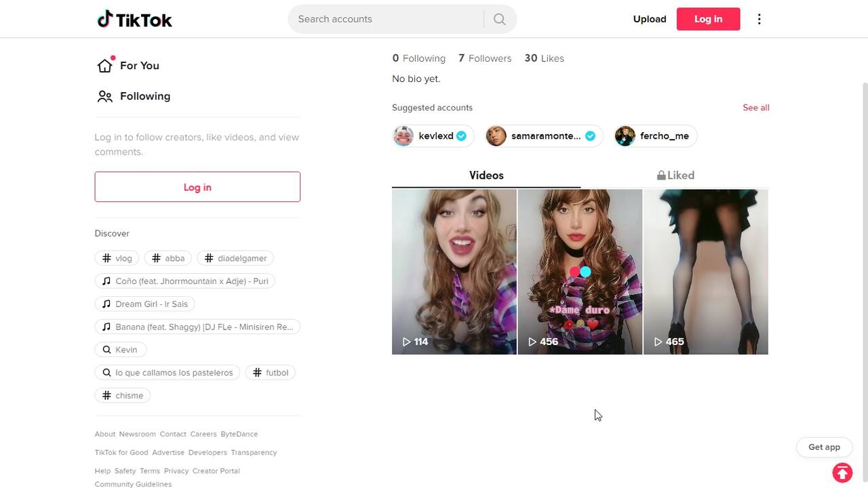The width and height of the screenshot is (868, 488).
Task: Open the Creator Portal link
Action: click(216, 471)
